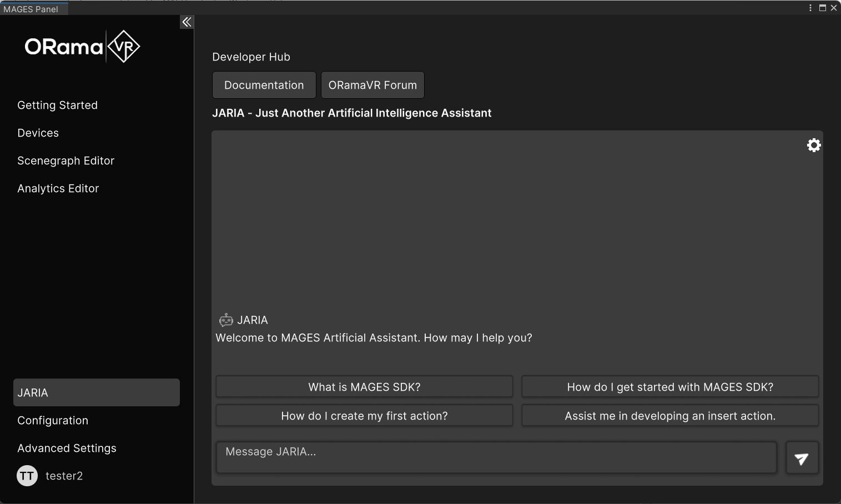Open the Getting Started section
The width and height of the screenshot is (841, 504).
point(57,105)
